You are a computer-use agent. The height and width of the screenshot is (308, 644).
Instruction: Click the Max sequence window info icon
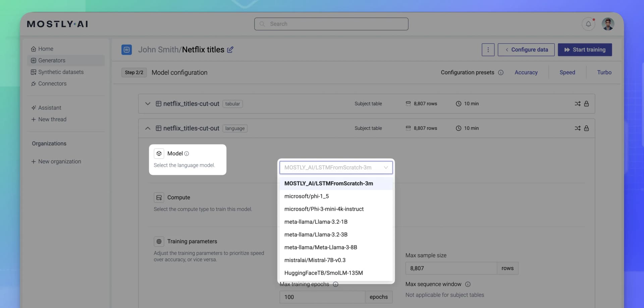(x=468, y=284)
